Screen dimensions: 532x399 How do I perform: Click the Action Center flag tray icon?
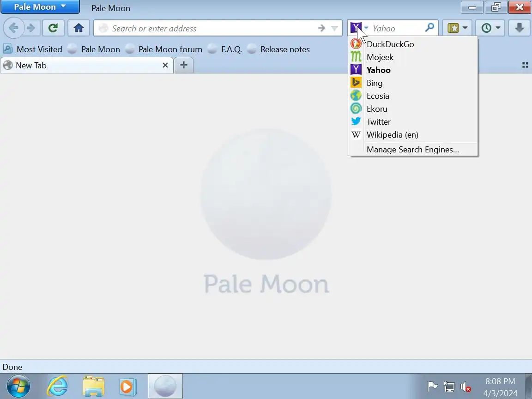[x=433, y=387]
